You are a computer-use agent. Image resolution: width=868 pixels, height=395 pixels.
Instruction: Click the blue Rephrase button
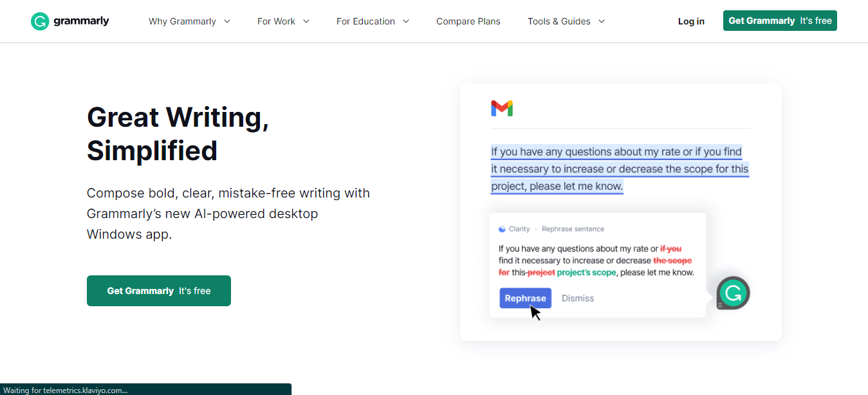pyautogui.click(x=525, y=298)
